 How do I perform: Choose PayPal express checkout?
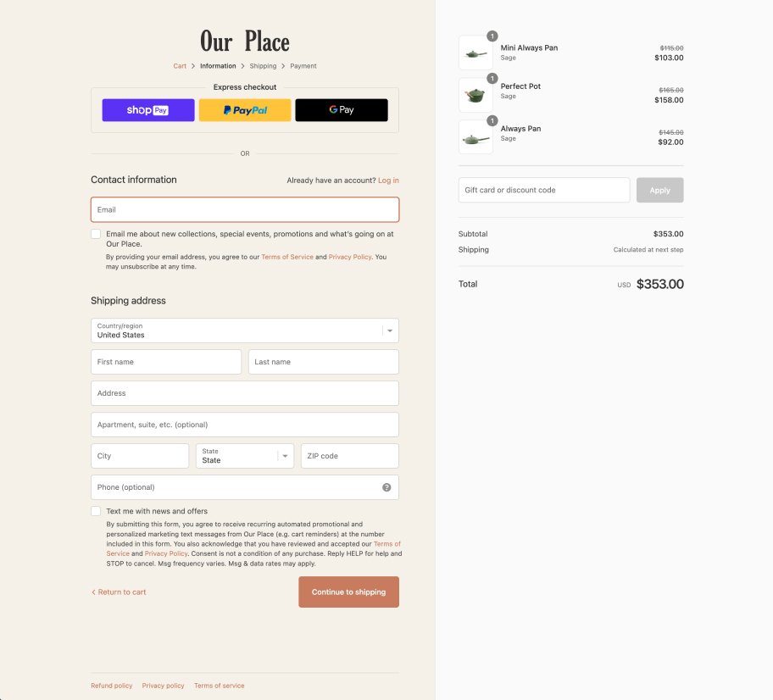coord(245,110)
